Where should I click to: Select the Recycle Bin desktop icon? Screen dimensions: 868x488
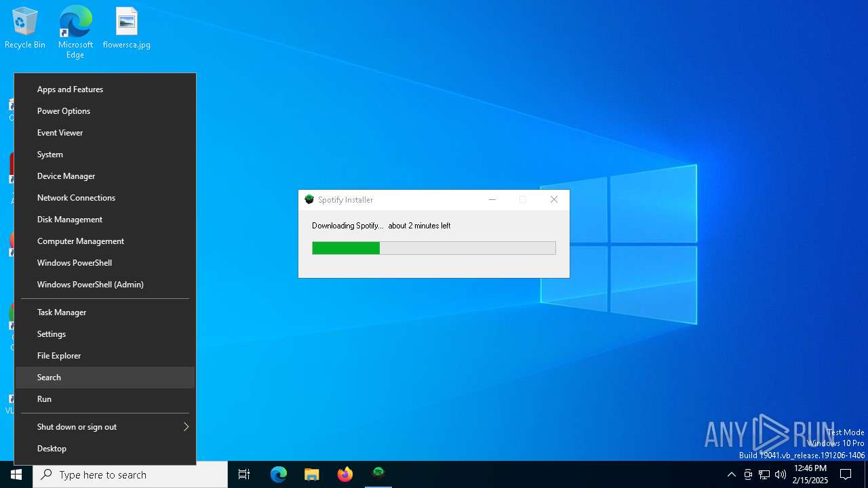click(x=25, y=28)
